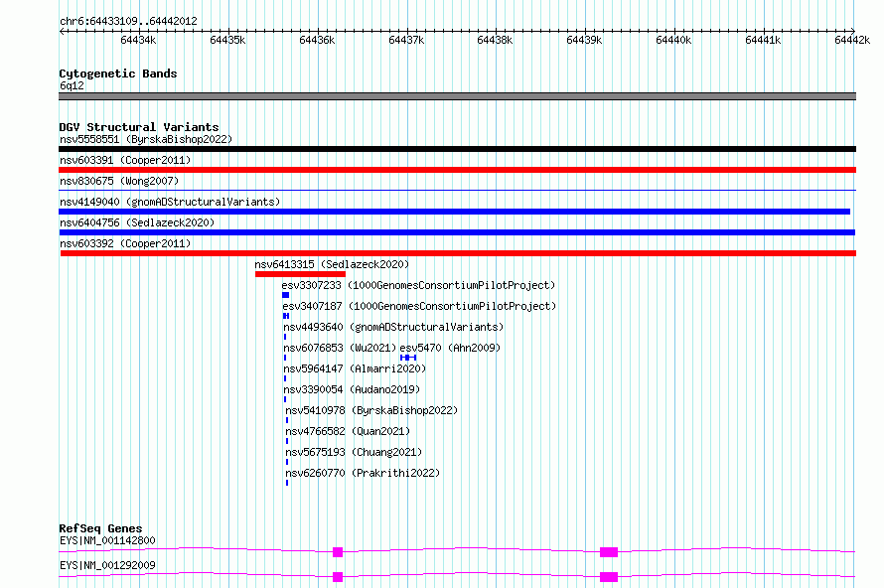
Task: Click the chr6:64433109..64442012 coordinate label
Action: click(128, 21)
